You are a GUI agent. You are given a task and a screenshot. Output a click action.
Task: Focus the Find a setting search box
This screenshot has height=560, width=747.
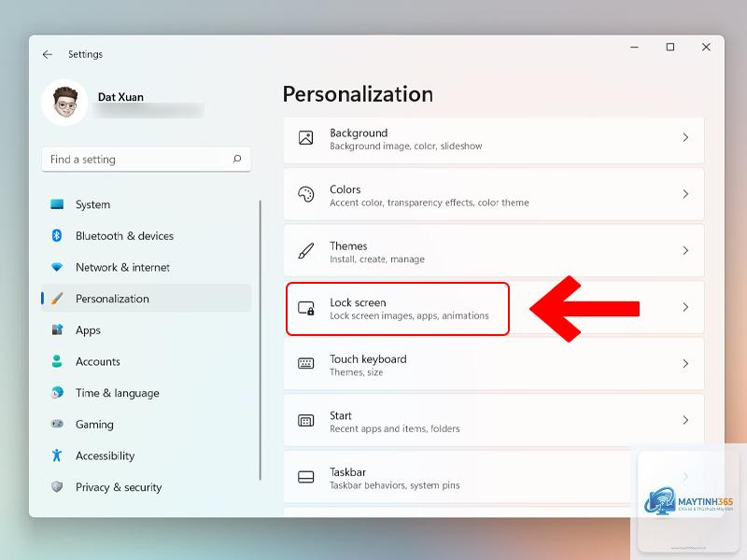146,159
